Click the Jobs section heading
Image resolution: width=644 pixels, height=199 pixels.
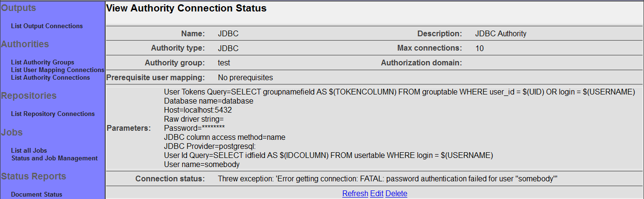12,133
